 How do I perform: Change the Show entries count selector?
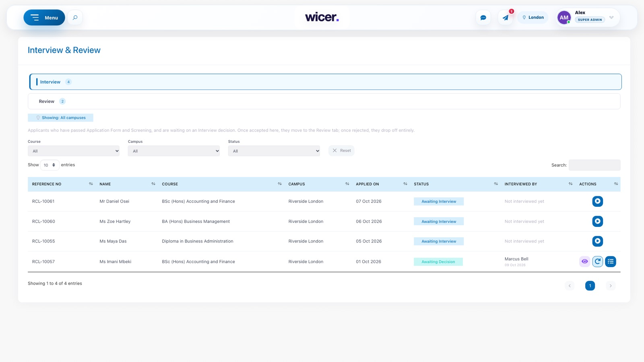(50, 165)
